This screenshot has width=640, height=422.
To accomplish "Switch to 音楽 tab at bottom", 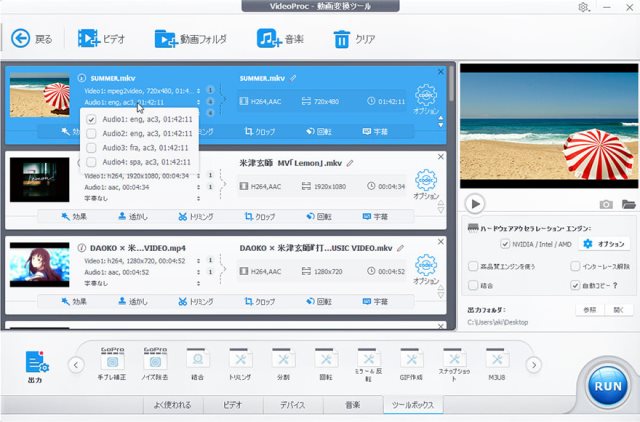I will coord(353,404).
